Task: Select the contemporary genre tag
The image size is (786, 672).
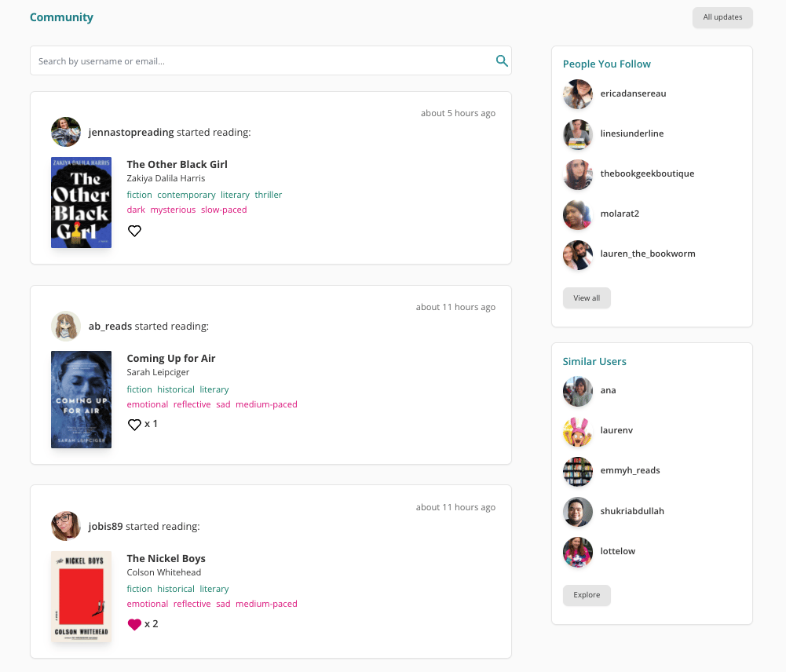Action: pyautogui.click(x=186, y=195)
